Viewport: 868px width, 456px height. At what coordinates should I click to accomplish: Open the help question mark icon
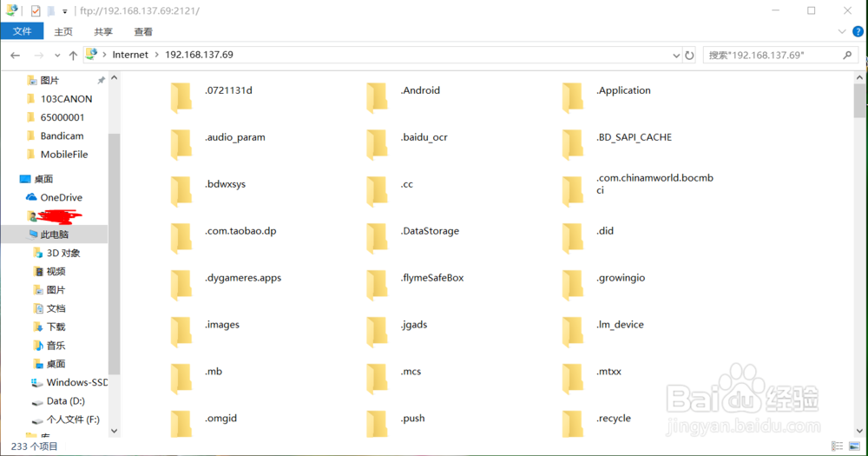point(858,31)
